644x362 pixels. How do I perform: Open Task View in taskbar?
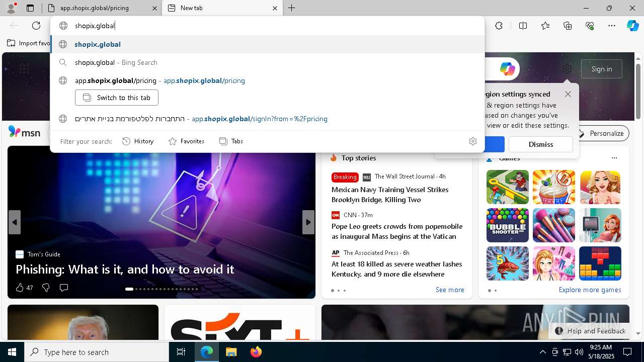(182, 352)
